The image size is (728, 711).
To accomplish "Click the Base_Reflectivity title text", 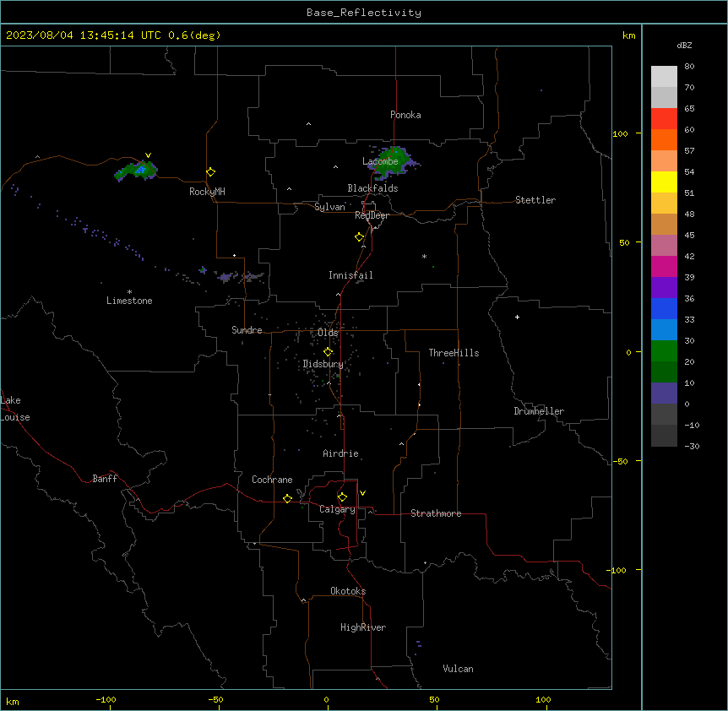I will tap(364, 13).
